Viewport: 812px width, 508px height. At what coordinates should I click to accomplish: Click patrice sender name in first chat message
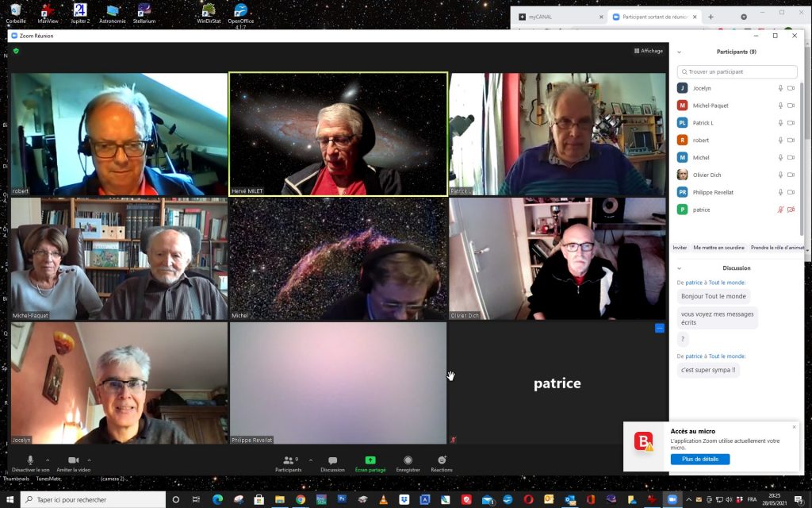coord(694,283)
